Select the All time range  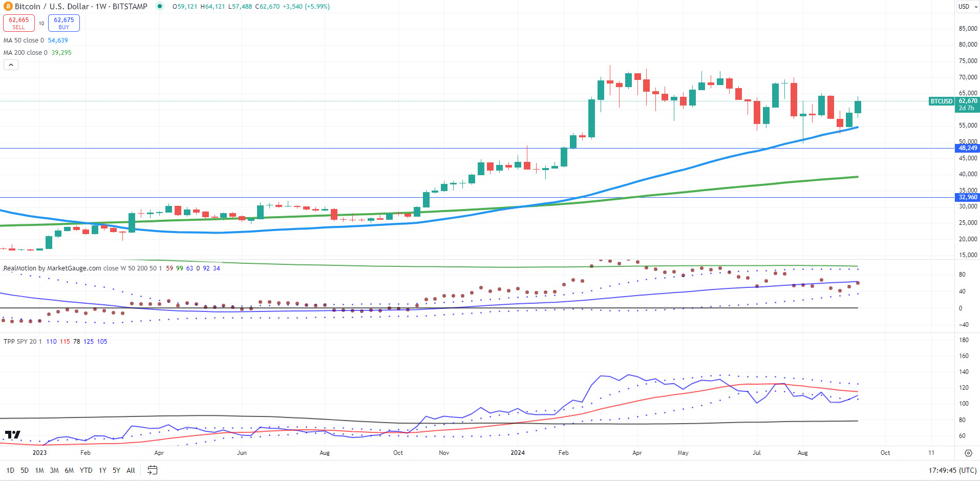[x=131, y=470]
